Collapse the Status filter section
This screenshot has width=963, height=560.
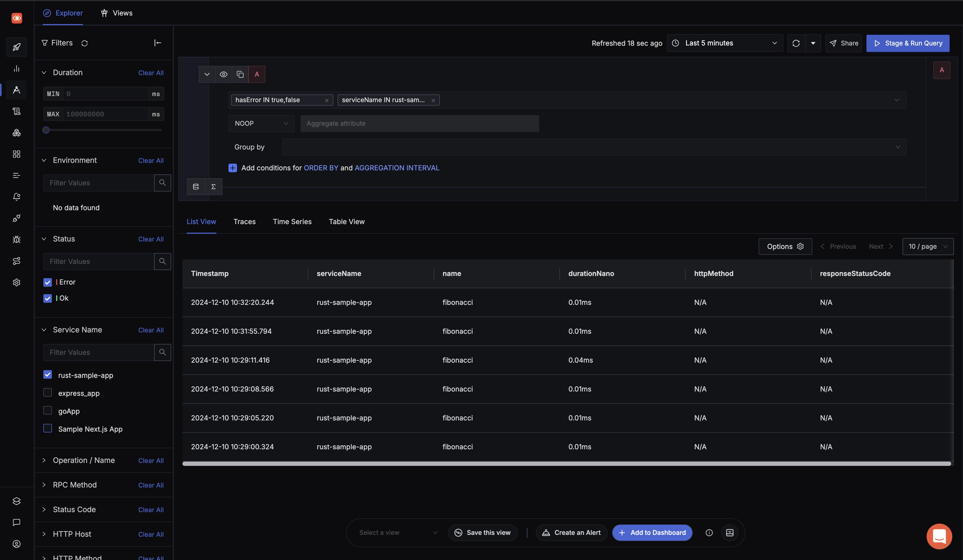click(x=44, y=239)
